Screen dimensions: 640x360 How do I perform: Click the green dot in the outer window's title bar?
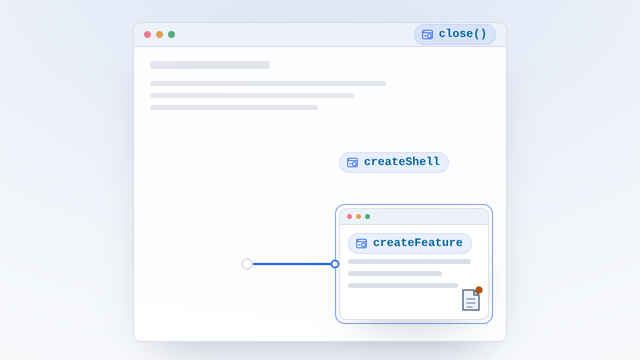click(x=171, y=35)
